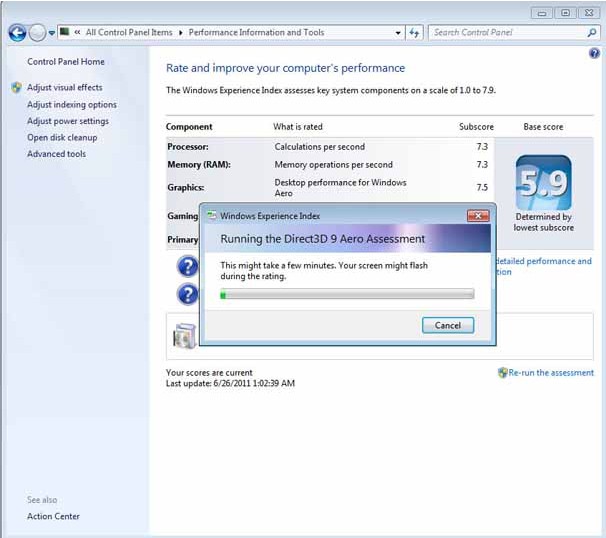Viewport: 606px width, 538px height.
Task: Click the 5.9 base score badge
Action: pyautogui.click(x=543, y=182)
